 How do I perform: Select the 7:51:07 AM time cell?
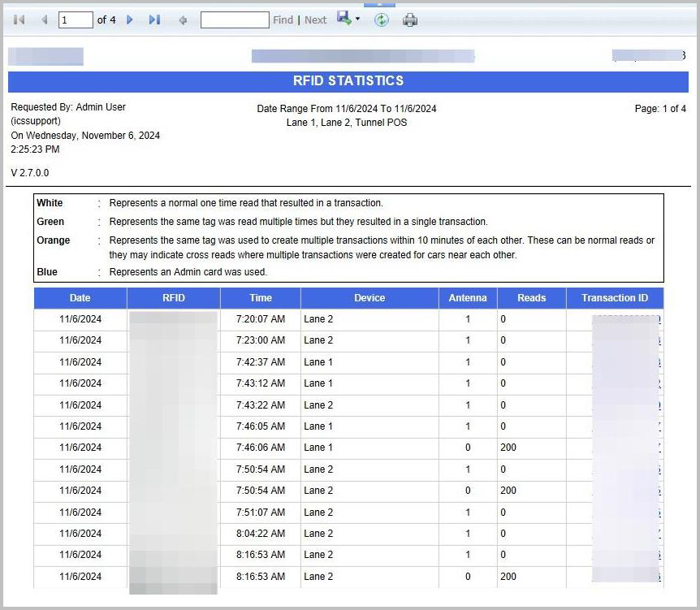[261, 513]
